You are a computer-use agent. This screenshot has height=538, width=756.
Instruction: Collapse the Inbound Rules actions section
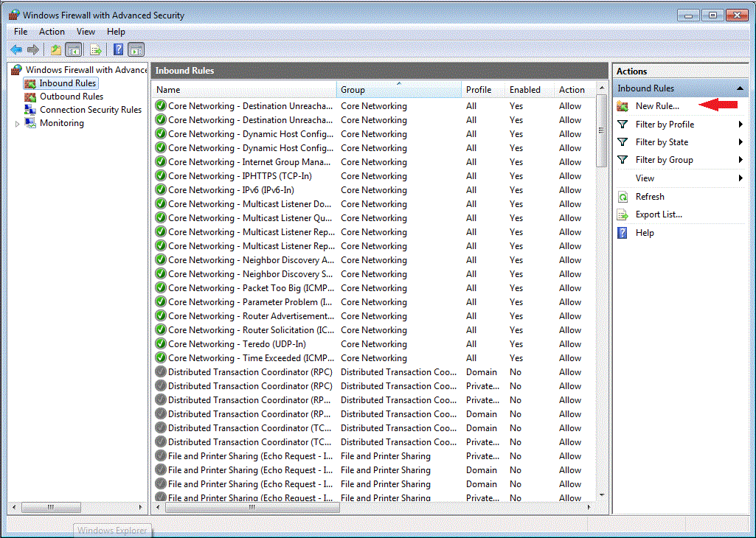point(741,88)
